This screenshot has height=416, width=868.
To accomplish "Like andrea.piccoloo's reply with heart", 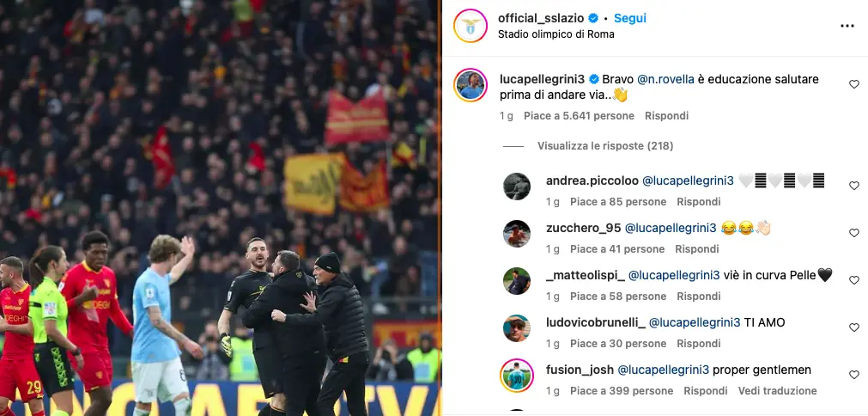I will [854, 186].
